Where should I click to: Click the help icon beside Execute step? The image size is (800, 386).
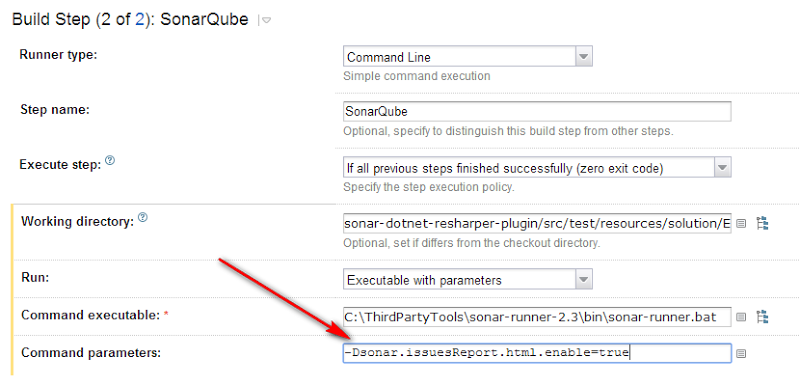[x=110, y=161]
